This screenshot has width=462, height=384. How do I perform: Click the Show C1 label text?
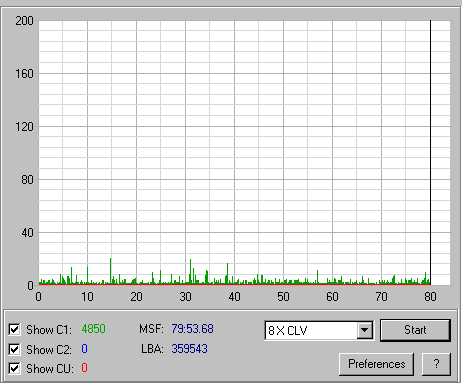[49, 330]
